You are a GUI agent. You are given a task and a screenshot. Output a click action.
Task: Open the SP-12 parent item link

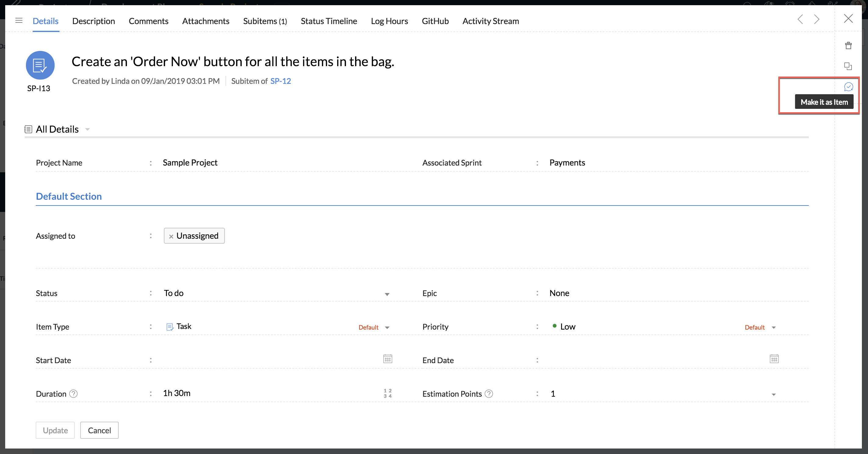280,81
